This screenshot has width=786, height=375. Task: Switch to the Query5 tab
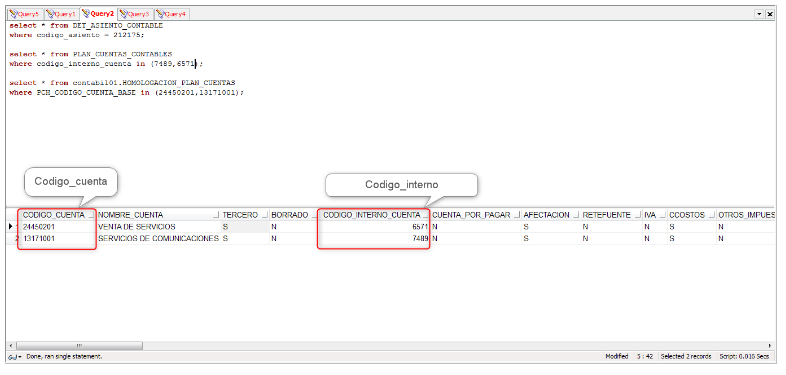click(25, 14)
